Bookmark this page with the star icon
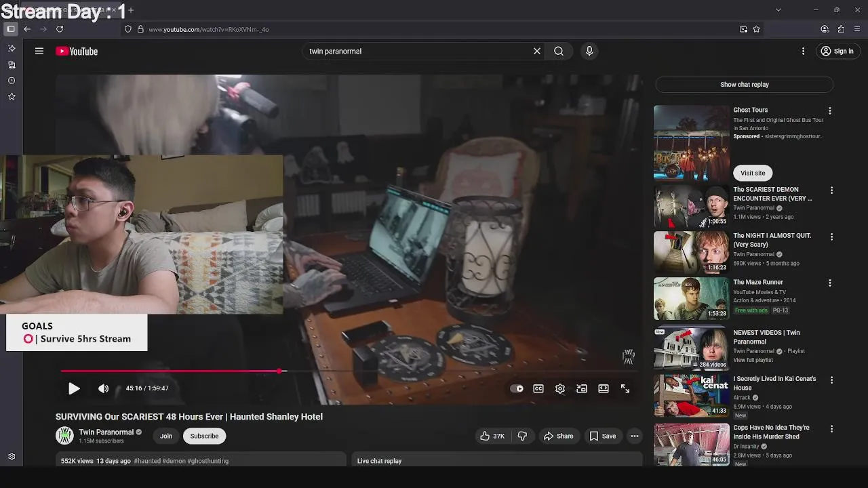The height and width of the screenshot is (488, 868). (x=756, y=29)
